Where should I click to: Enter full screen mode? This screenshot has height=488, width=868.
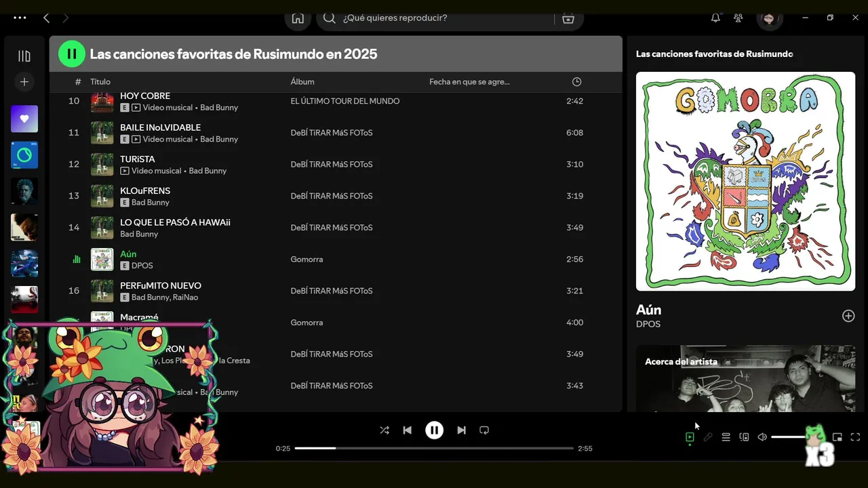click(x=855, y=437)
